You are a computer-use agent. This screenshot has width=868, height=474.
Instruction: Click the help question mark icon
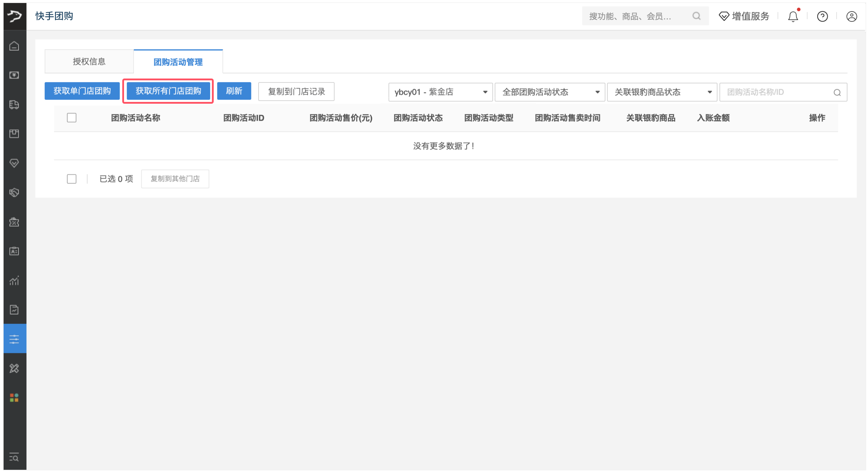pos(822,16)
